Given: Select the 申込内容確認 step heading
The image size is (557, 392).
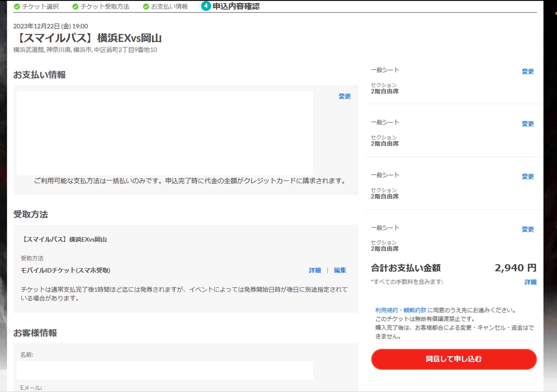Looking at the screenshot, I should 236,6.
